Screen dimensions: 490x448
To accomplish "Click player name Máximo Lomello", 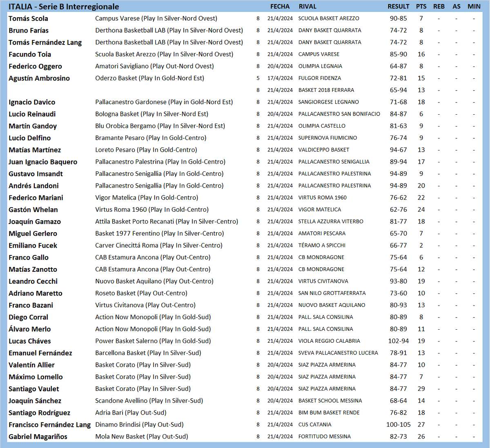I will 36,377.
